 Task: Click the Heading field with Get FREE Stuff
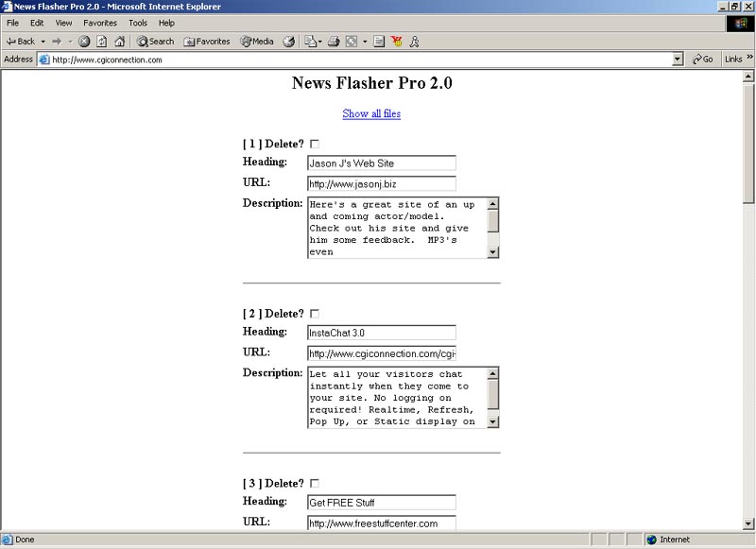click(382, 503)
